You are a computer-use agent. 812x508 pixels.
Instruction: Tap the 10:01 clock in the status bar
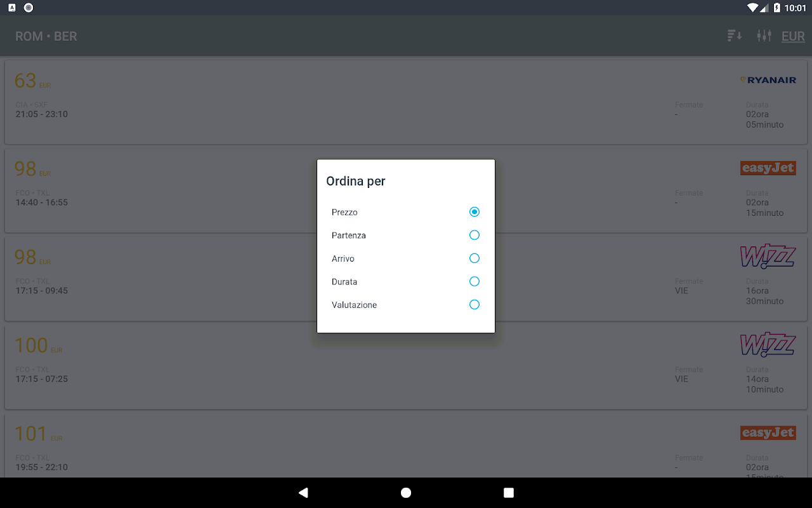tap(795, 8)
